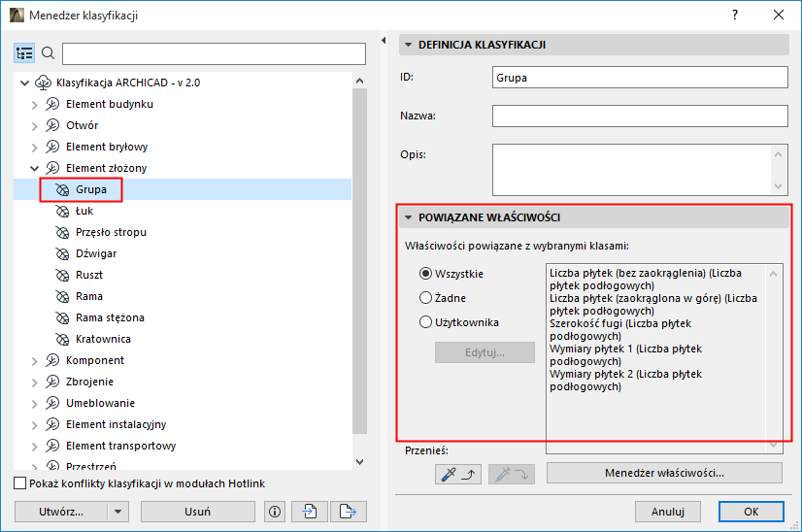Toggle the tree view icon
The image size is (802, 532).
tap(24, 53)
